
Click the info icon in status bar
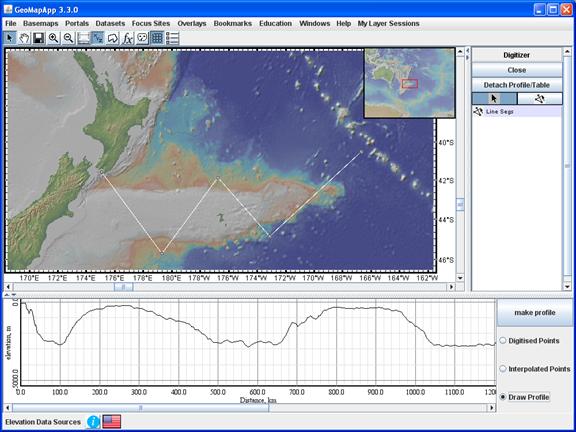93,422
